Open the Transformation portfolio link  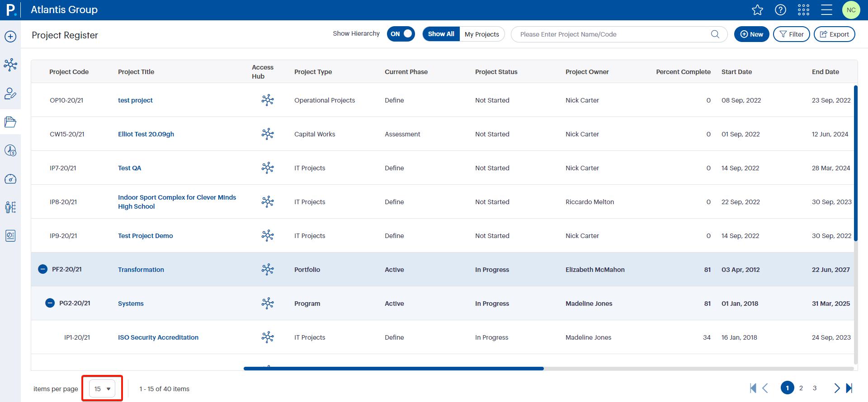point(141,270)
